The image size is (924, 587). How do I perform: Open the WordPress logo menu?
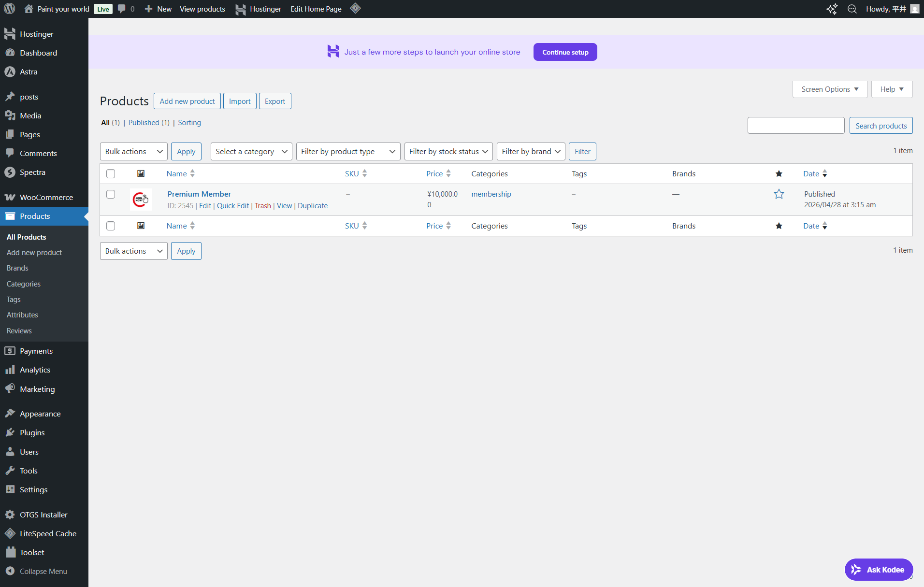10,9
